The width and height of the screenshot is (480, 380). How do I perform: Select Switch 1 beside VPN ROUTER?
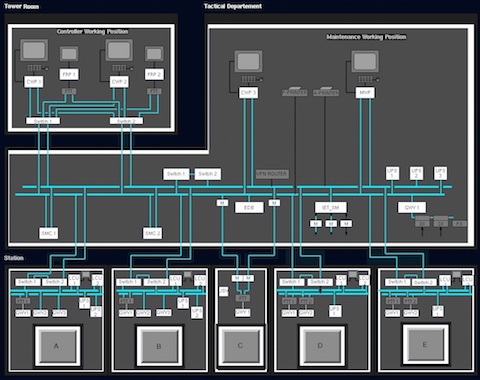point(176,174)
